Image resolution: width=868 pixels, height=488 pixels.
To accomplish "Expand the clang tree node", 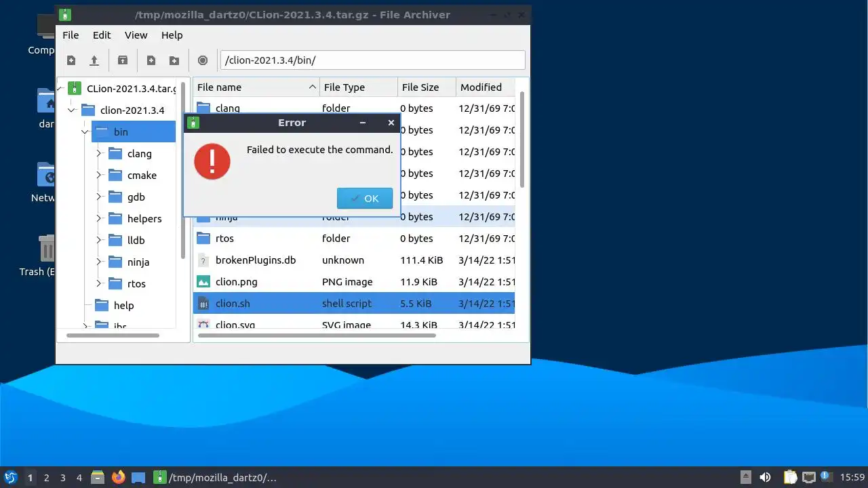I will pos(98,153).
